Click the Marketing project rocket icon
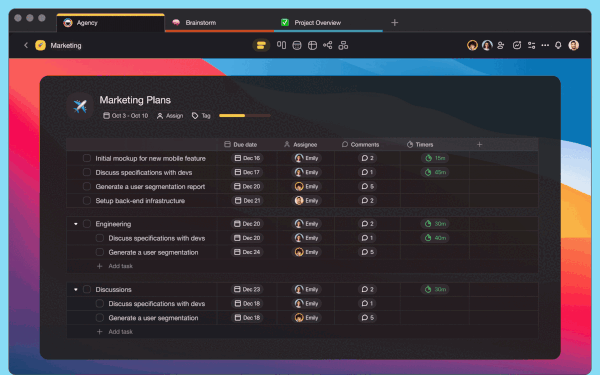Image resolution: width=600 pixels, height=375 pixels. 40,45
